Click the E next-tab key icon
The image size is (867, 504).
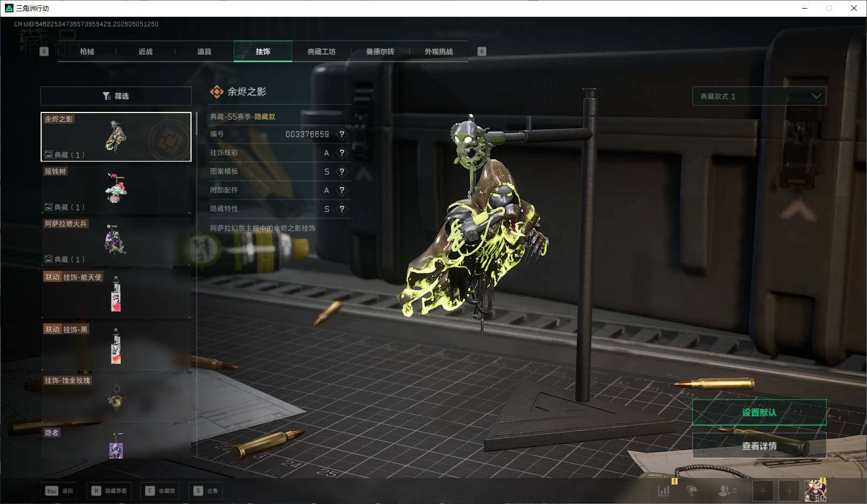pos(482,51)
